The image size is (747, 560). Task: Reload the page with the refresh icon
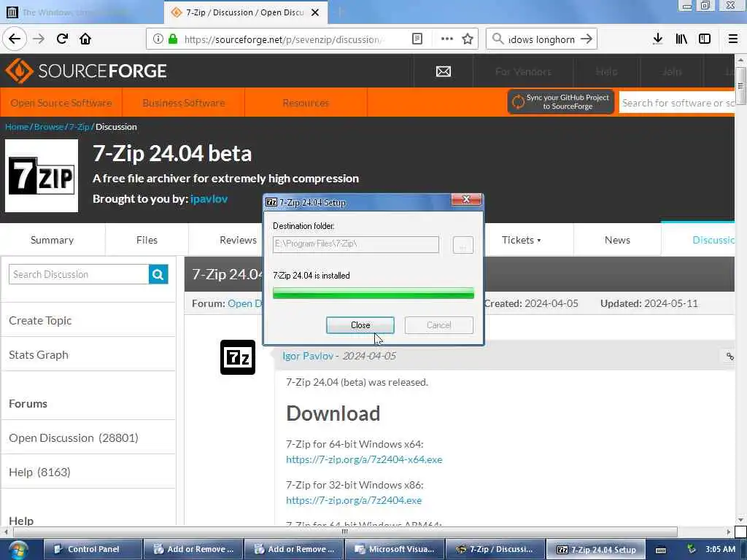(x=62, y=39)
